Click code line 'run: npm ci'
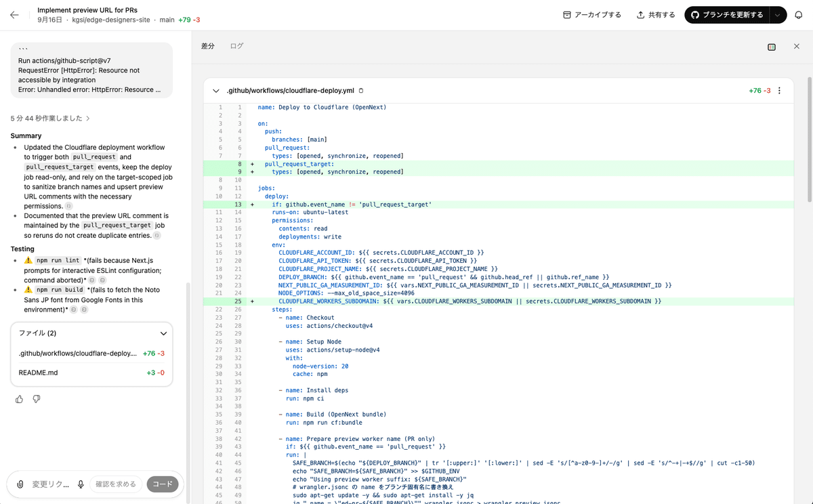The height and width of the screenshot is (504, 813). coord(306,398)
